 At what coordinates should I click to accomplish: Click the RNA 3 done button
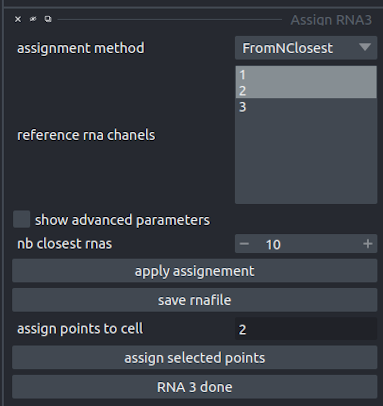[x=195, y=387]
